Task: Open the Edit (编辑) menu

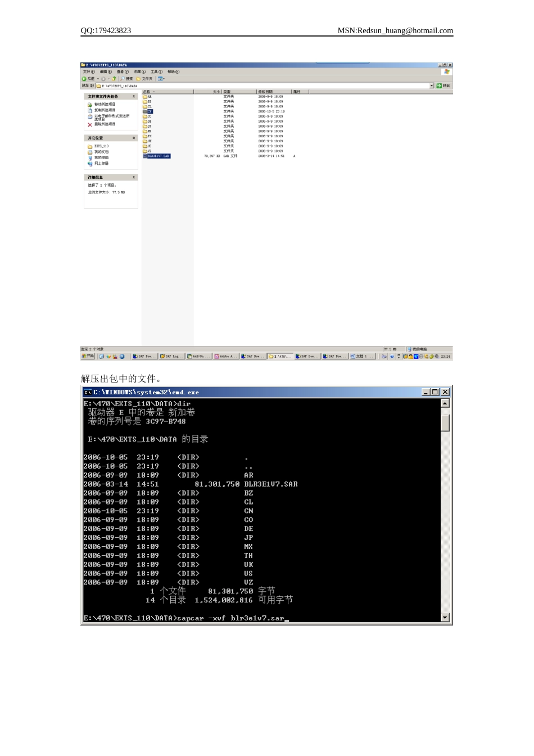Action: pyautogui.click(x=106, y=71)
